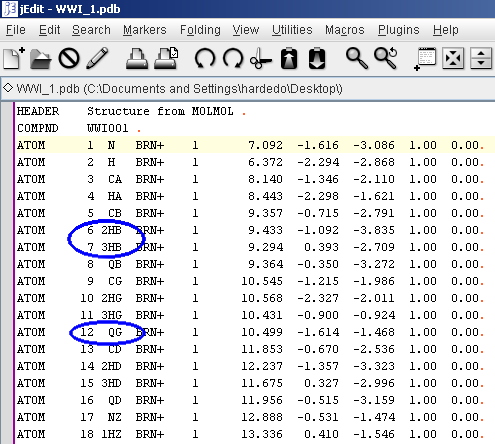495x444 pixels.
Task: Click atom name N in row 1
Action: coord(111,145)
